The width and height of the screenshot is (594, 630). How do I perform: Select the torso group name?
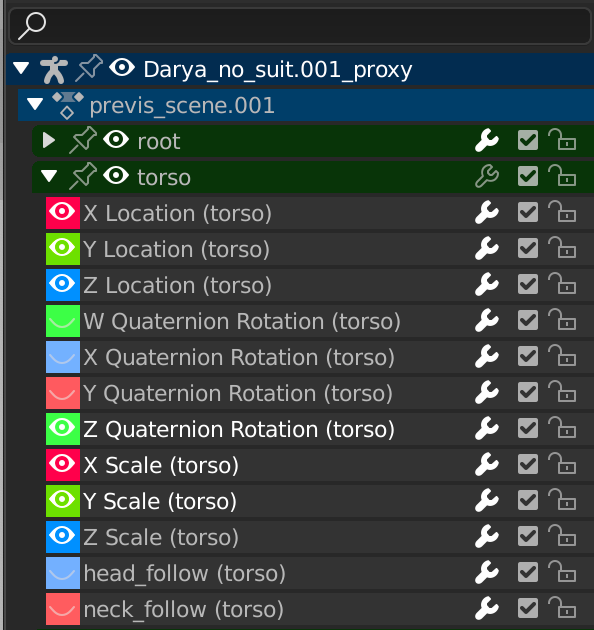pos(164,177)
